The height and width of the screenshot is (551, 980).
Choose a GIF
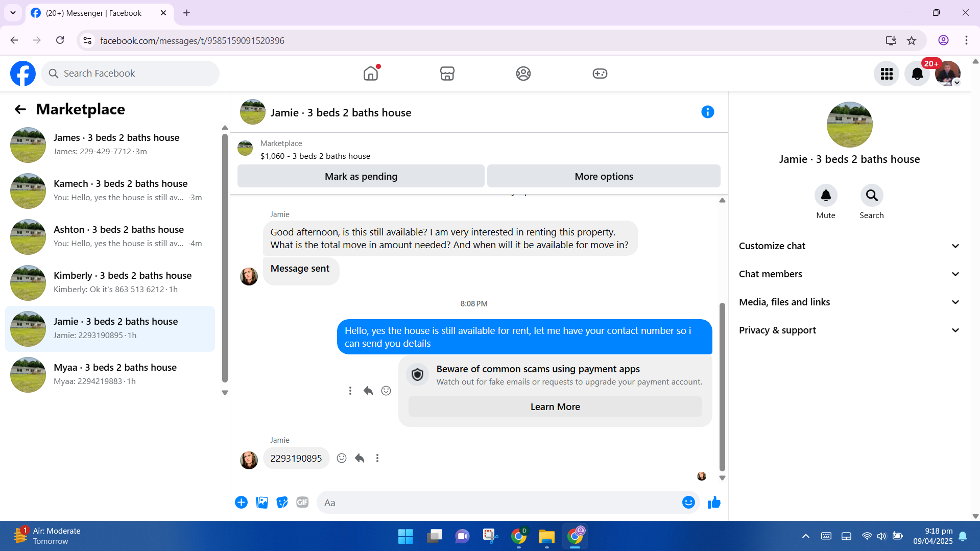point(302,502)
